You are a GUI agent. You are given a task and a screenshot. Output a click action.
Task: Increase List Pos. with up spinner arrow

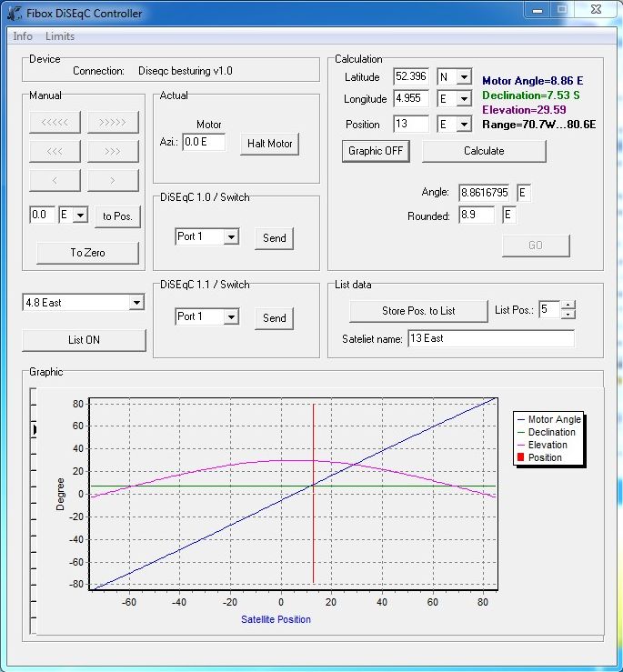tap(568, 306)
